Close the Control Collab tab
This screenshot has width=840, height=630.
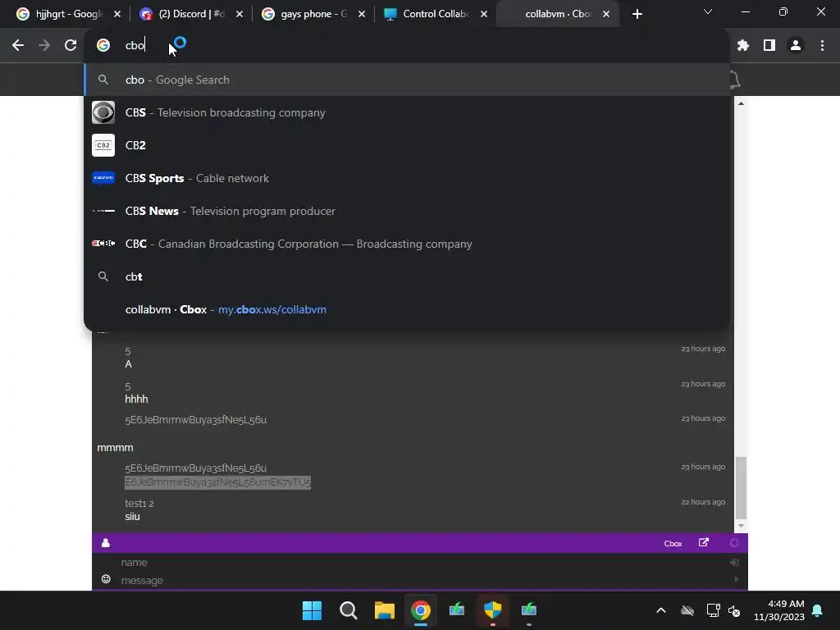[x=484, y=15]
